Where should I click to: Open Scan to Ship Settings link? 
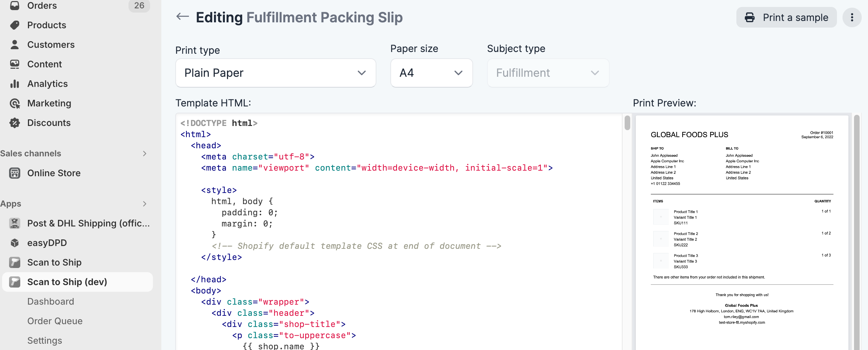click(45, 341)
